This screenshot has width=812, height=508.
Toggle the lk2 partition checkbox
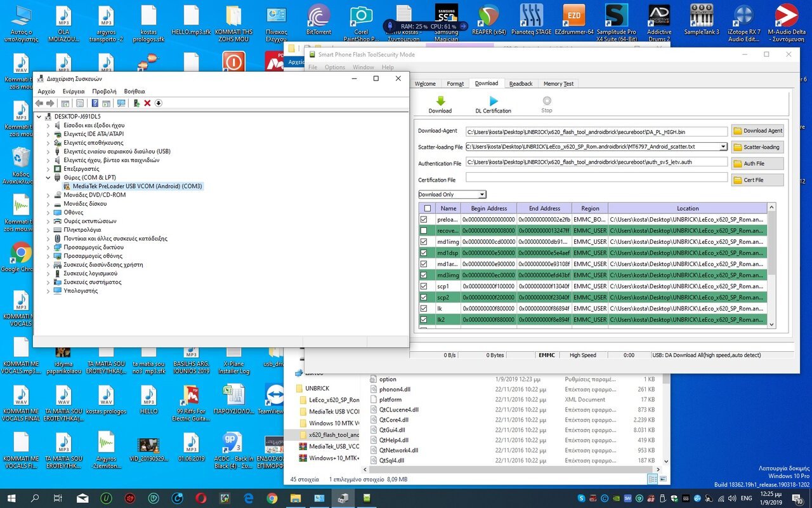pyautogui.click(x=424, y=319)
